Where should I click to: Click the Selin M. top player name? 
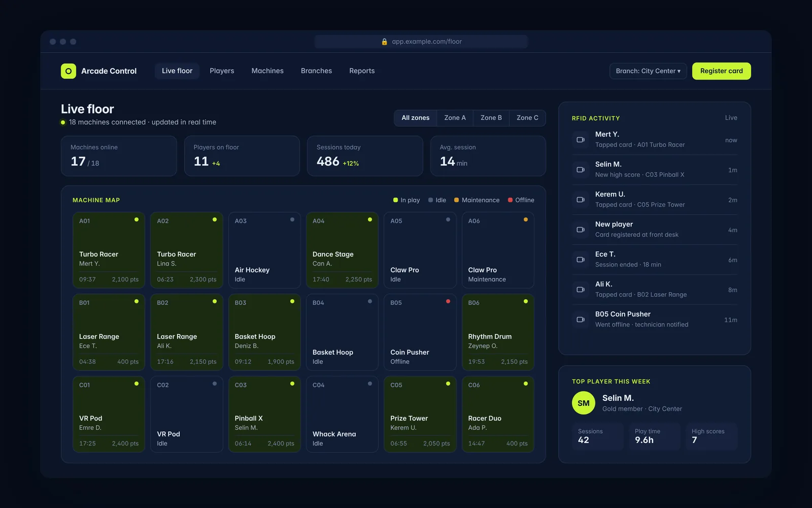(618, 398)
